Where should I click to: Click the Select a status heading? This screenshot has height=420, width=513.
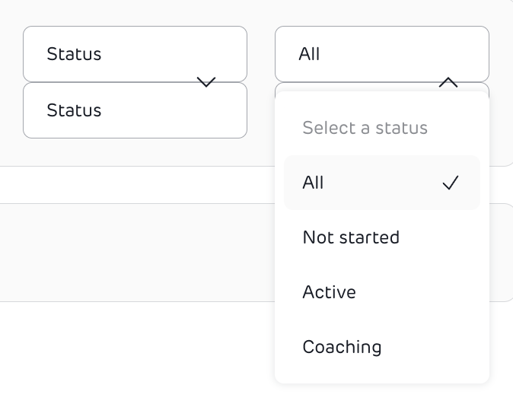click(x=365, y=128)
